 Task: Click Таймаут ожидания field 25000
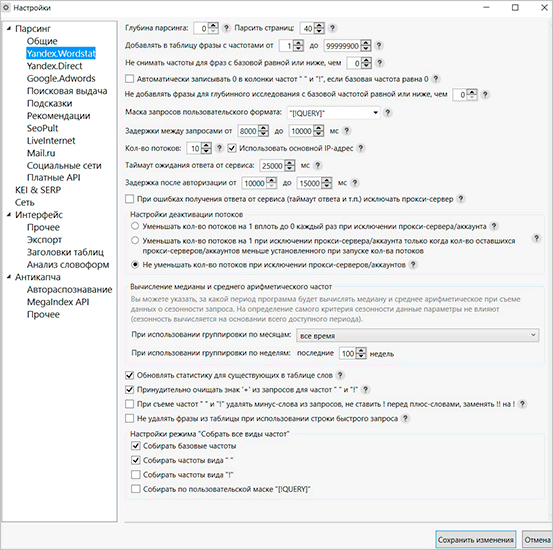tap(272, 165)
